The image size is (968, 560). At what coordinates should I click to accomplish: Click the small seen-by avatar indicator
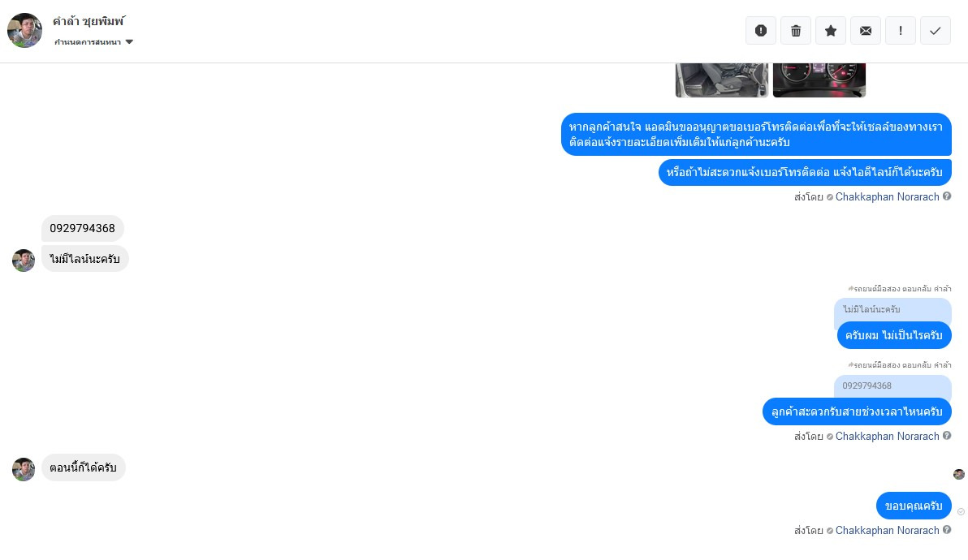959,474
